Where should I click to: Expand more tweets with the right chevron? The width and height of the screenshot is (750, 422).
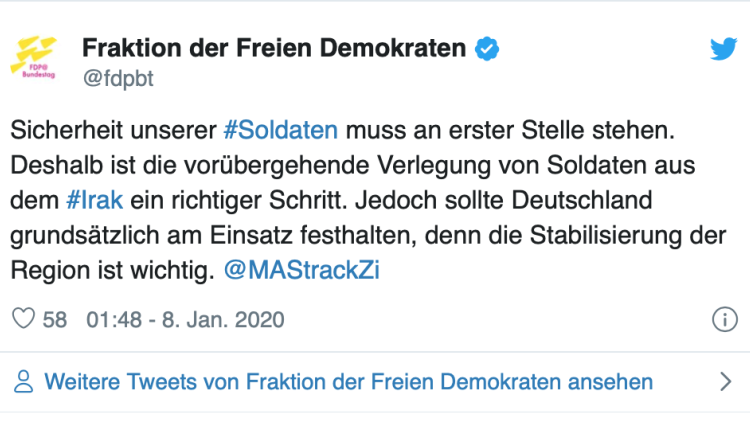click(727, 381)
